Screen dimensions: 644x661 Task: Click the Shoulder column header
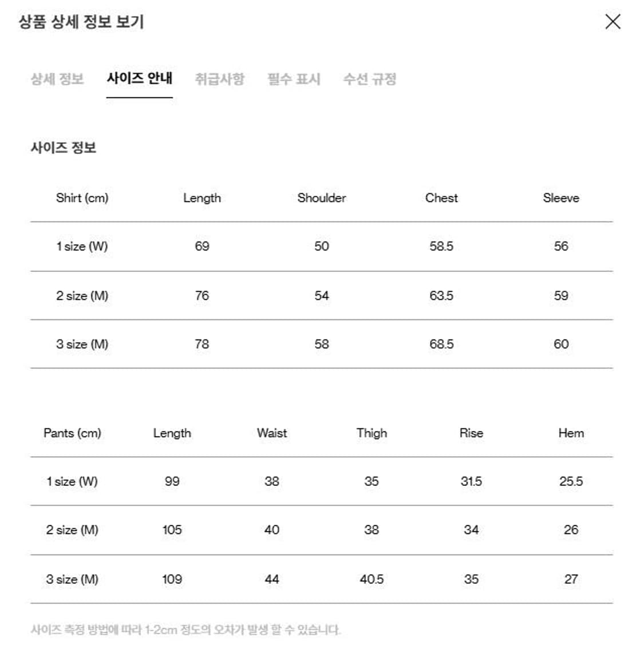[322, 198]
